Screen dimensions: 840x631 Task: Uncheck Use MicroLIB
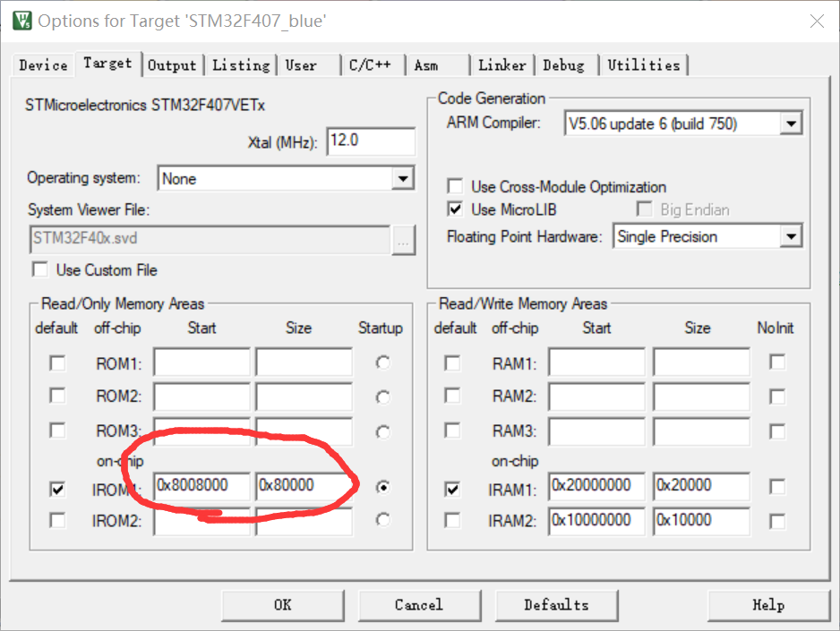click(455, 209)
